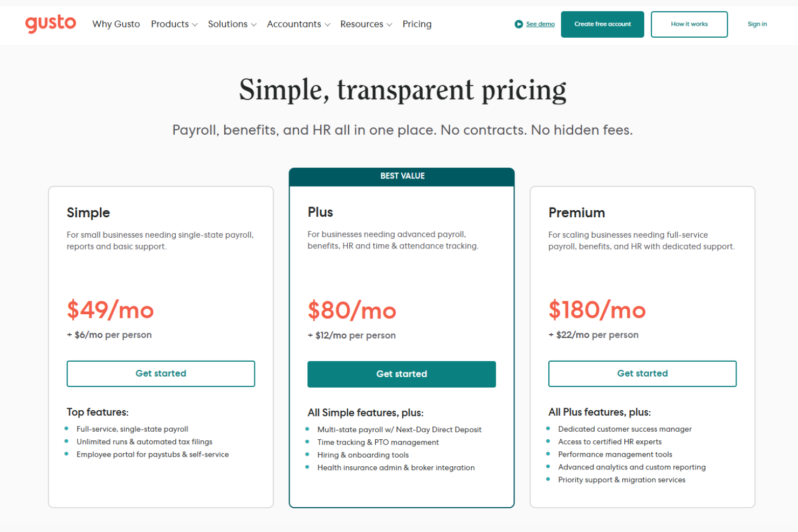Click the BEST VALUE banner

(401, 176)
